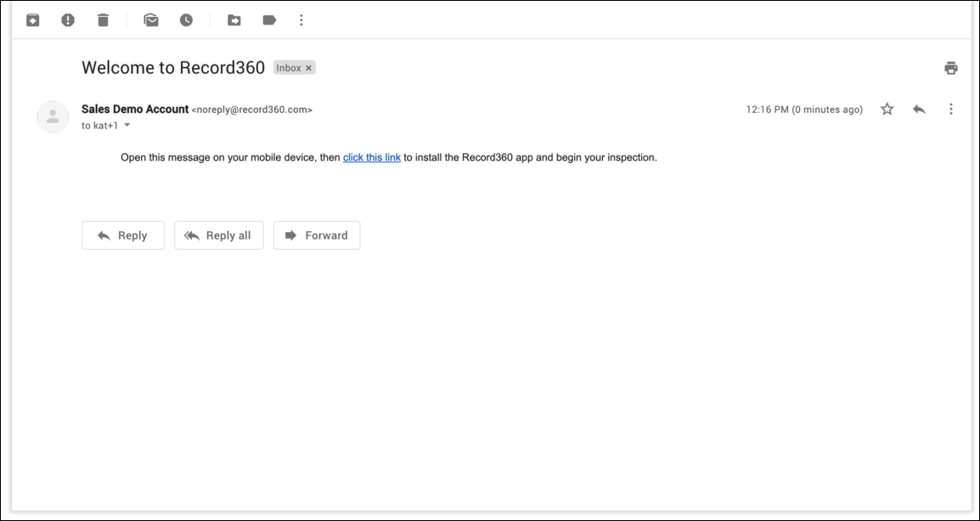Screen dimensions: 980x521
Task: Open the Labels tag icon
Action: [x=269, y=20]
